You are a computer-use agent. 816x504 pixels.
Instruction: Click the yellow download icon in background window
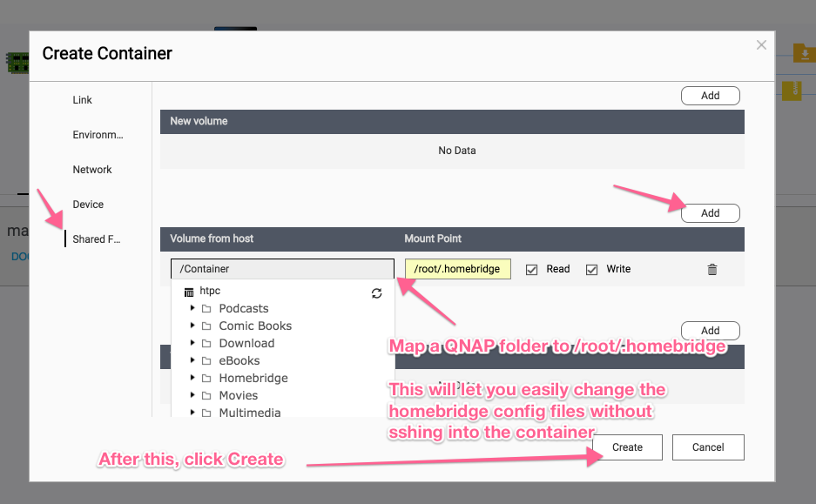point(804,54)
